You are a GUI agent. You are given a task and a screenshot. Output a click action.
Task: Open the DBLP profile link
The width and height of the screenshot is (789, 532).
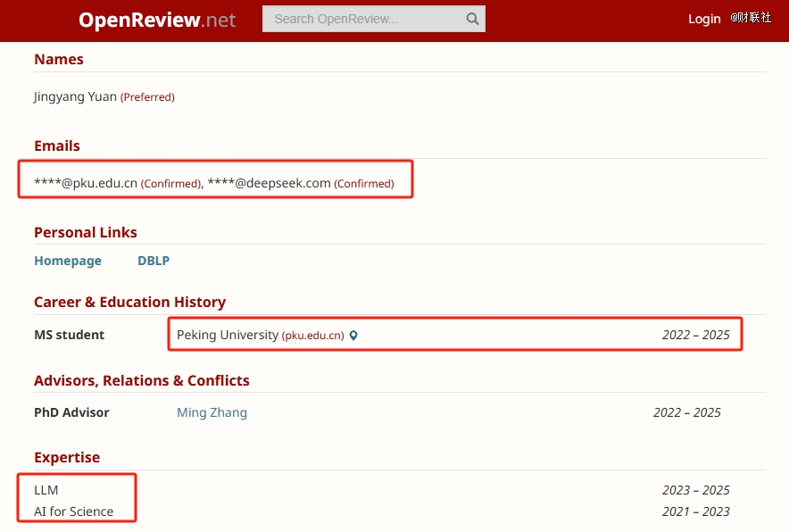(154, 261)
